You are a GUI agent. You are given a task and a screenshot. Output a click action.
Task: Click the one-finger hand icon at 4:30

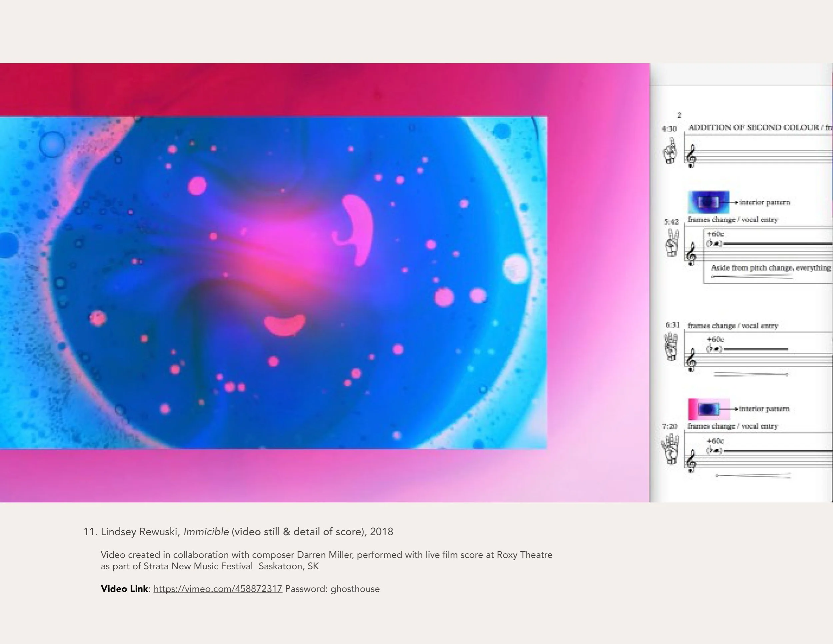coord(670,151)
